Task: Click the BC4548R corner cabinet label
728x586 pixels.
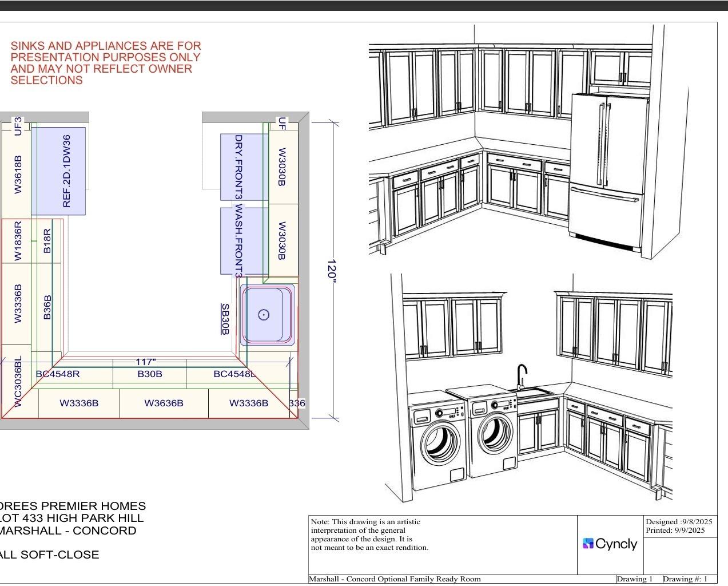Action: [58, 374]
